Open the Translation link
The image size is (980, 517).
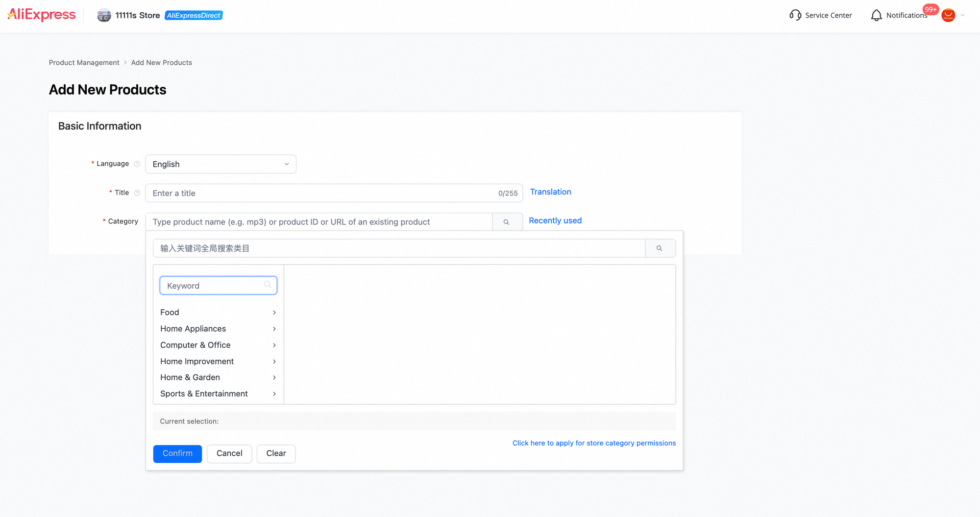[550, 192]
